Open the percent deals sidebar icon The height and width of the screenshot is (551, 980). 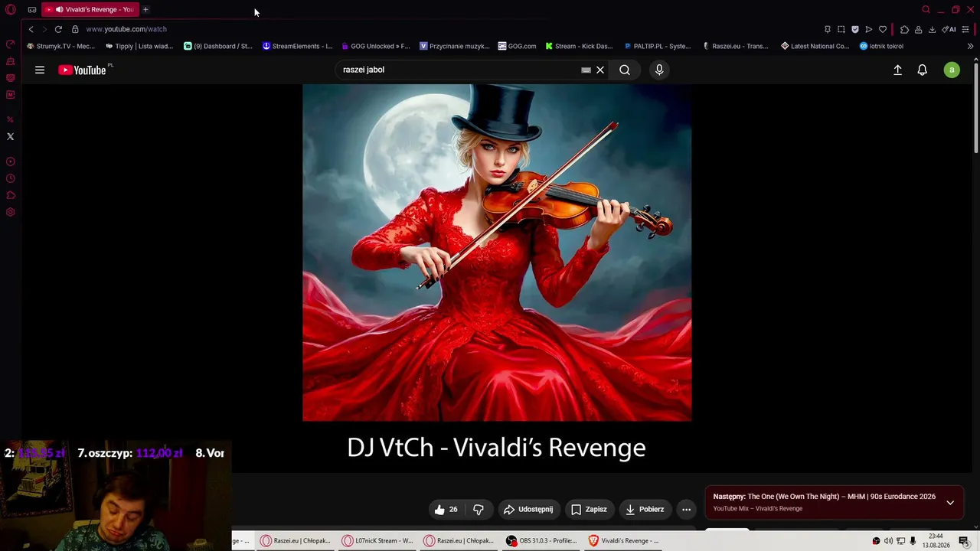click(x=11, y=119)
